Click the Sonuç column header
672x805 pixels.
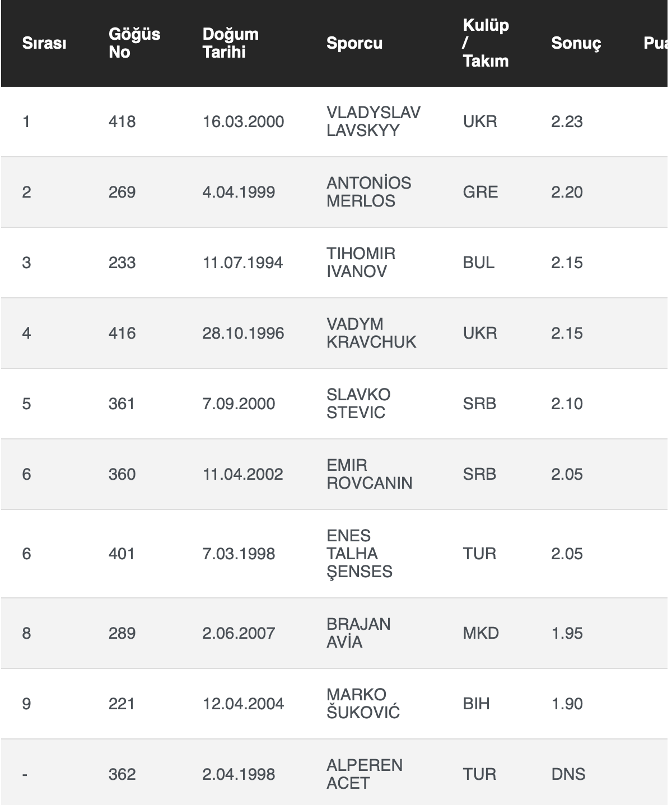[576, 43]
